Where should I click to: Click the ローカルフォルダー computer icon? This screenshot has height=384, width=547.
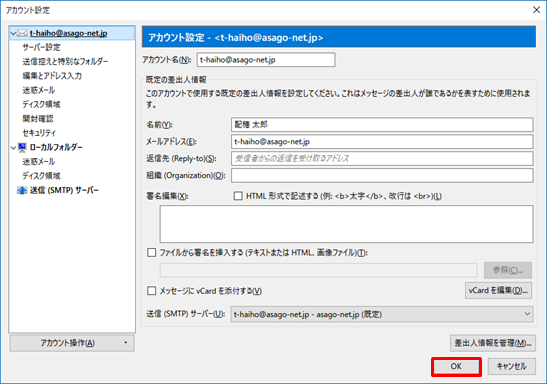[x=22, y=148]
